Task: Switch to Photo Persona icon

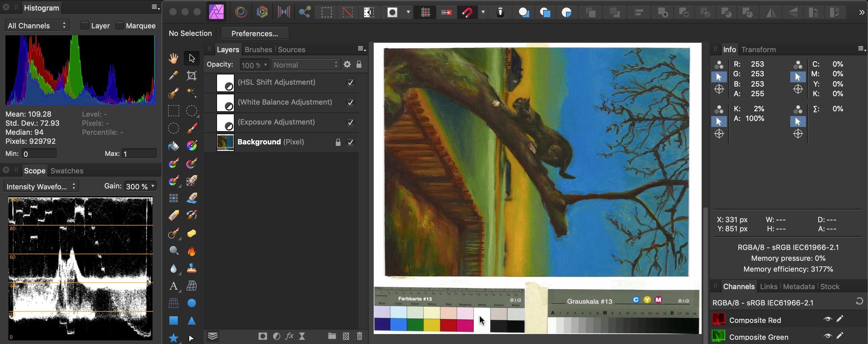Action: [216, 12]
